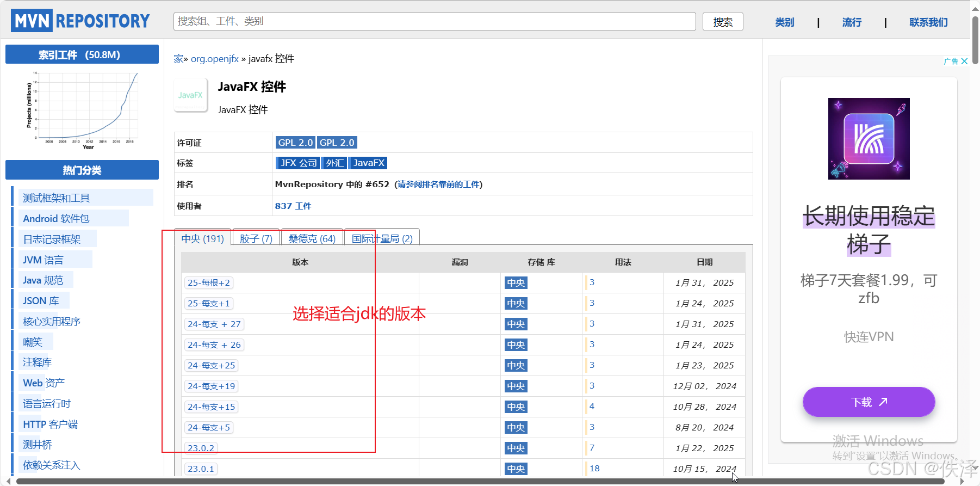This screenshot has width=980, height=486.
Task: Open the JSON 库 category
Action: [x=41, y=300]
